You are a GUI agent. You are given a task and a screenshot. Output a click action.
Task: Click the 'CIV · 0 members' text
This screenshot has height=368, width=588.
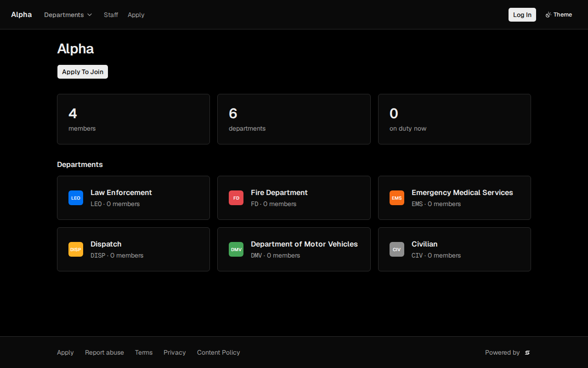coord(436,255)
